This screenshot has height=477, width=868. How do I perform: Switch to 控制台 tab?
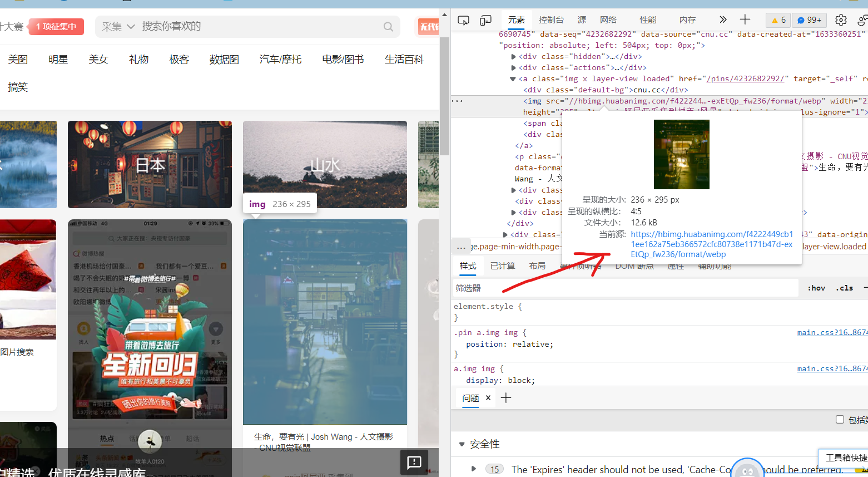coord(551,20)
